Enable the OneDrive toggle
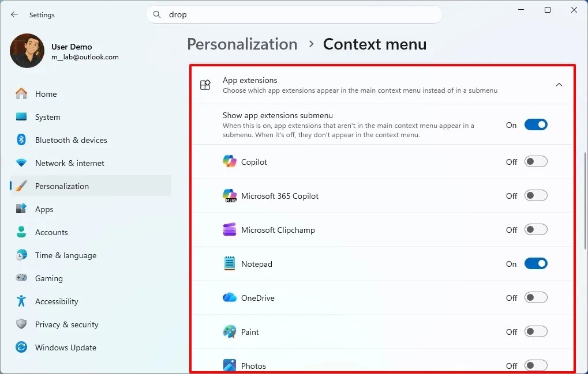Image resolution: width=588 pixels, height=374 pixels. point(536,297)
